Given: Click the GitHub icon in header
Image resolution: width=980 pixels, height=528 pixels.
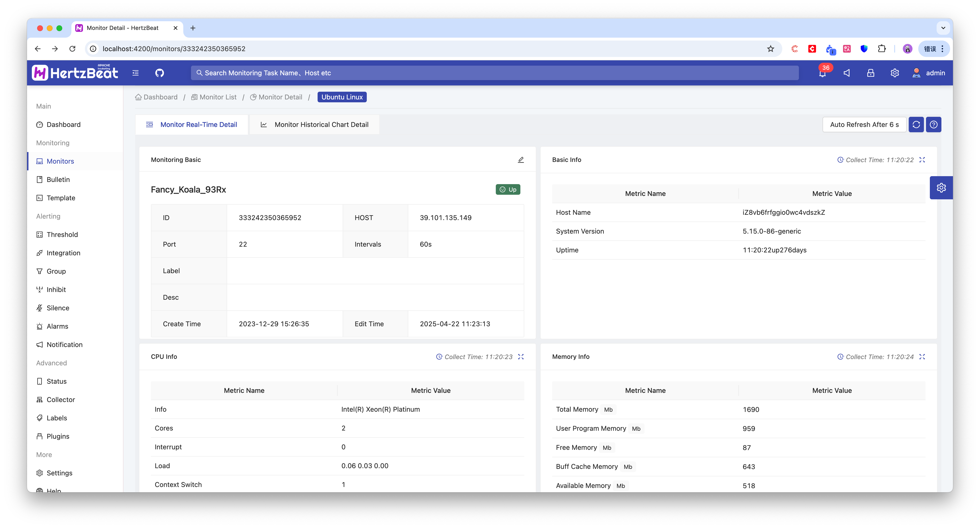Looking at the screenshot, I should click(159, 73).
